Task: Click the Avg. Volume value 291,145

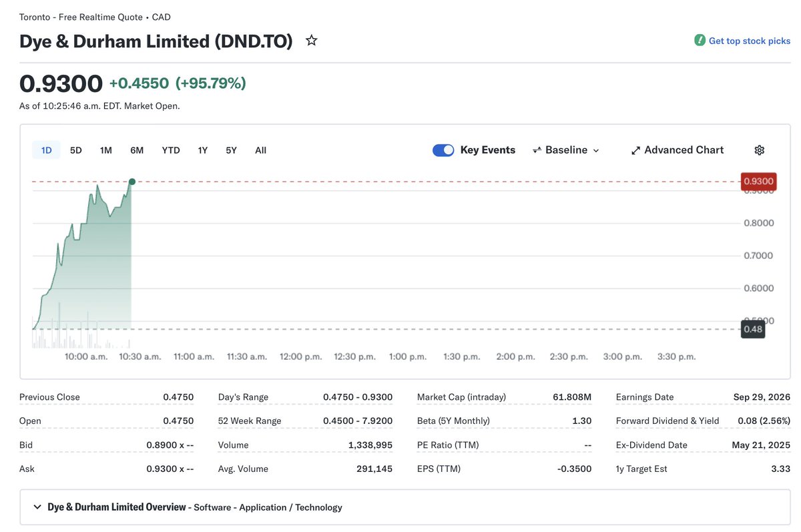Action: coord(374,469)
